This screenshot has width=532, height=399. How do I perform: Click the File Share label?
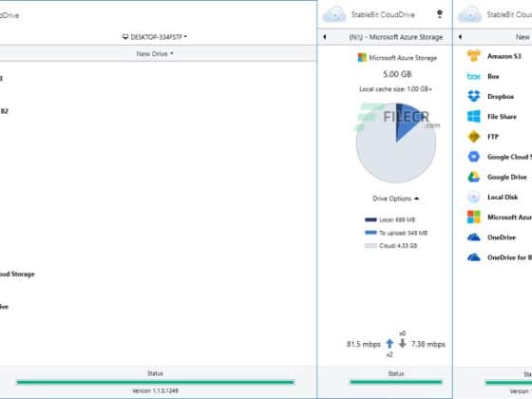502,117
